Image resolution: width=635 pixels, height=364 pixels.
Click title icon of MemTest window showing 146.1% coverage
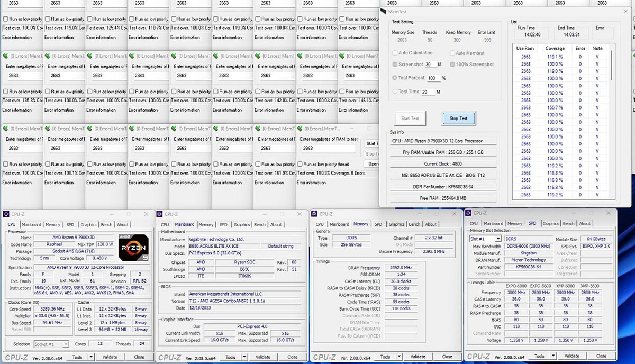[342, 56]
